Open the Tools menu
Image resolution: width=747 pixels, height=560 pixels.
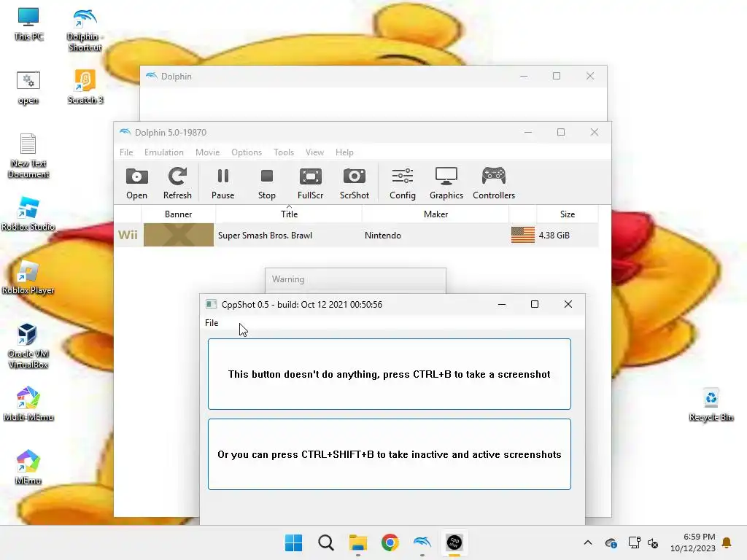coord(284,152)
